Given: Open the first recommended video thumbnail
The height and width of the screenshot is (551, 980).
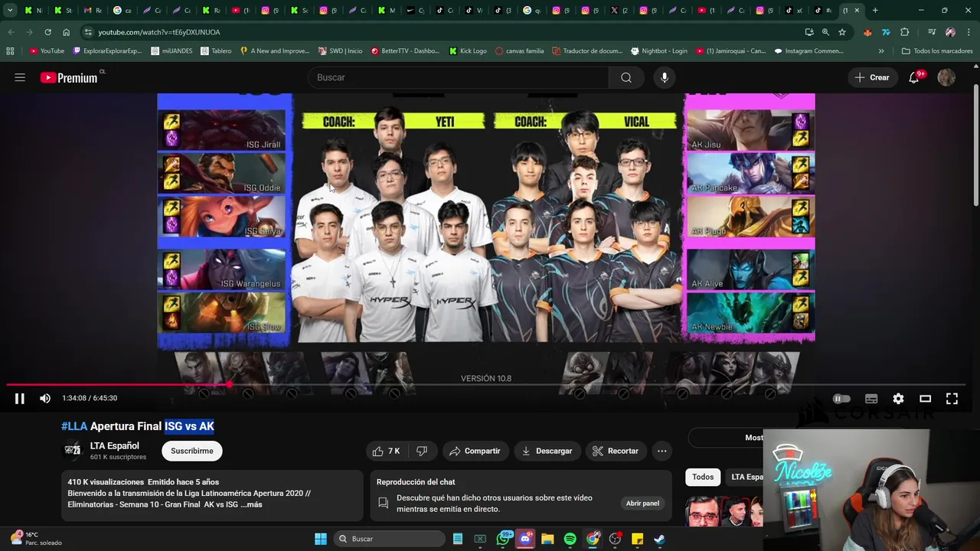Looking at the screenshot, I should [724, 511].
